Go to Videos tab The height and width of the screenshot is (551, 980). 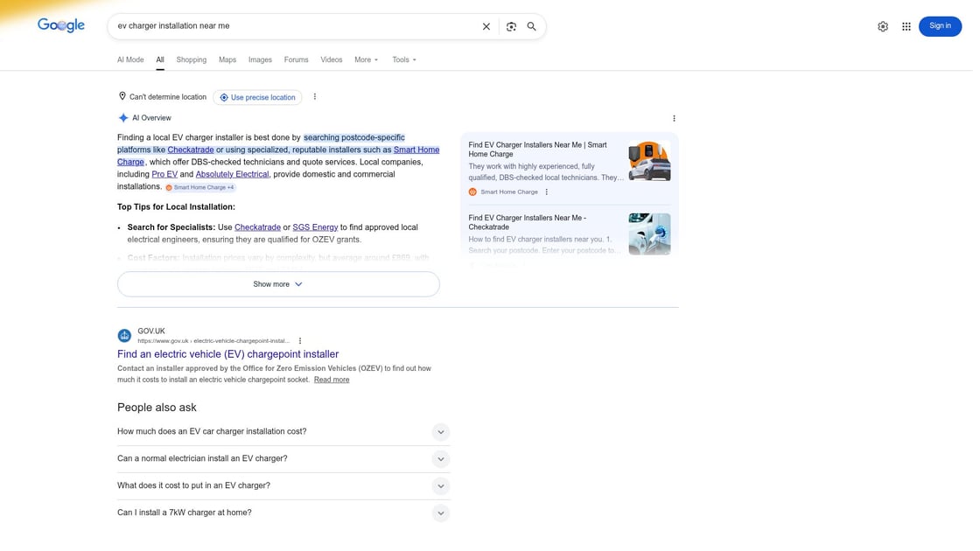[332, 60]
